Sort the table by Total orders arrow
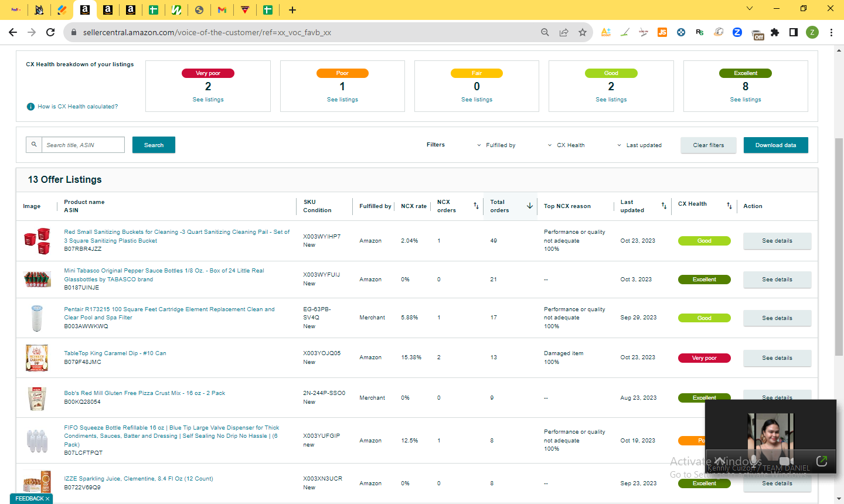Viewport: 844px width, 504px height. click(530, 206)
